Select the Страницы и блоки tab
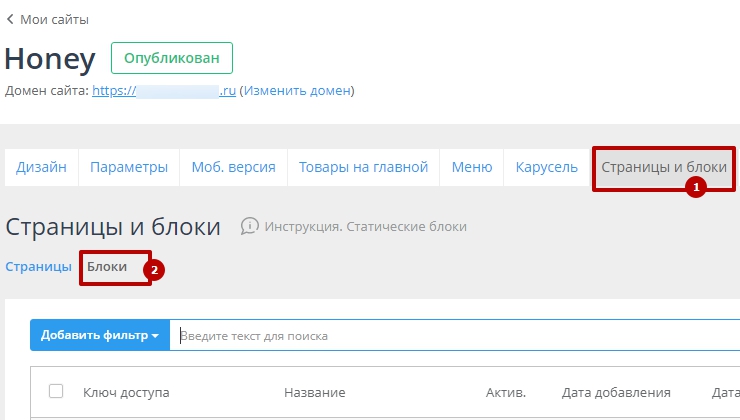Screen dimensions: 740x420 pos(663,167)
